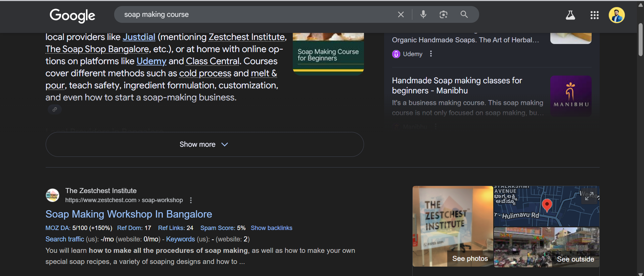Image resolution: width=644 pixels, height=276 pixels.
Task: Click the Google logo
Action: tap(72, 15)
